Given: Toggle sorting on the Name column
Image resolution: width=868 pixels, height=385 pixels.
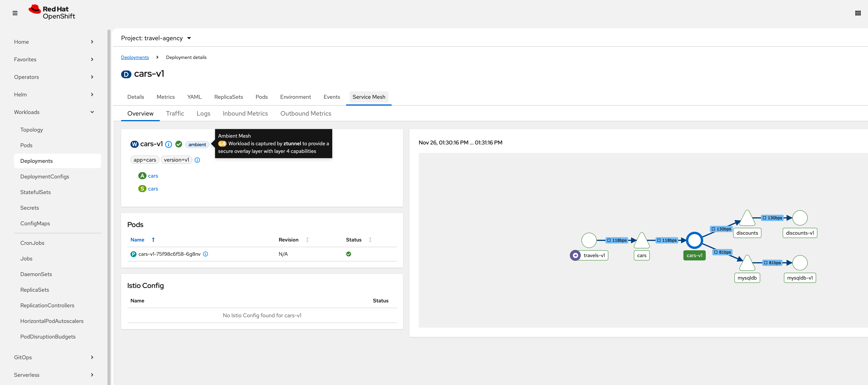Looking at the screenshot, I should pos(153,240).
